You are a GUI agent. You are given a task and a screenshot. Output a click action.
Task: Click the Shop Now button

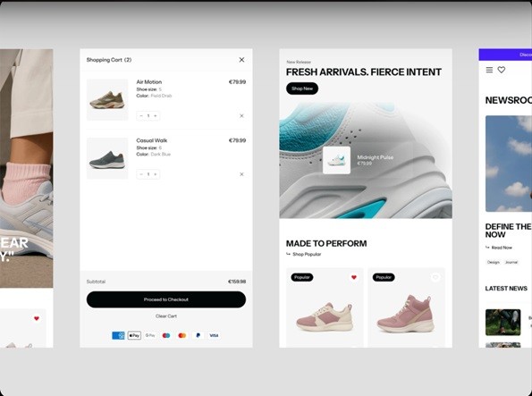302,88
